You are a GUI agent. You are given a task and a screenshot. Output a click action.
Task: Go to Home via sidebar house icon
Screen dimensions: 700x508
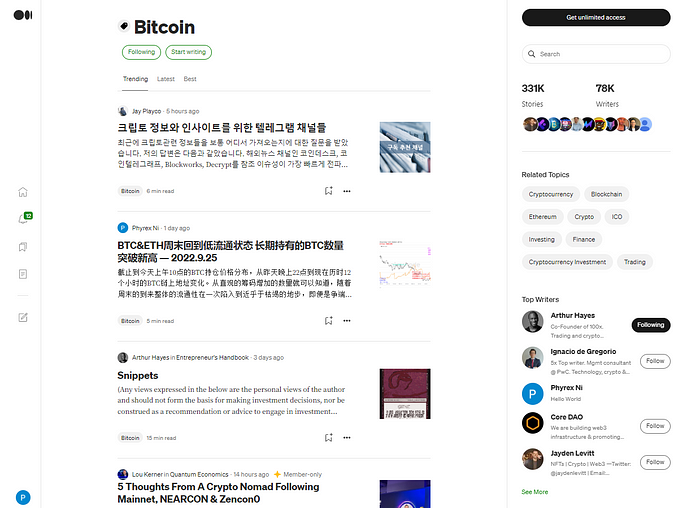pos(23,192)
